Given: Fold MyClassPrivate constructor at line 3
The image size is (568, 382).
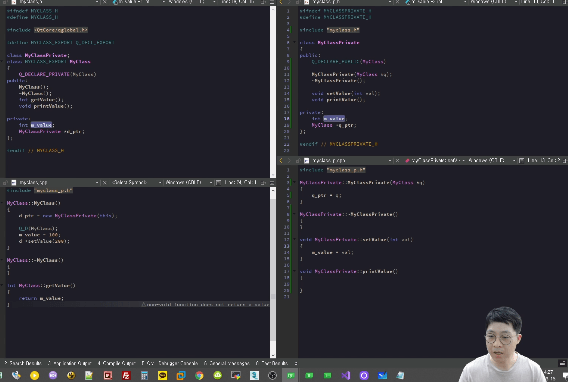Looking at the screenshot, I should click(x=295, y=182).
